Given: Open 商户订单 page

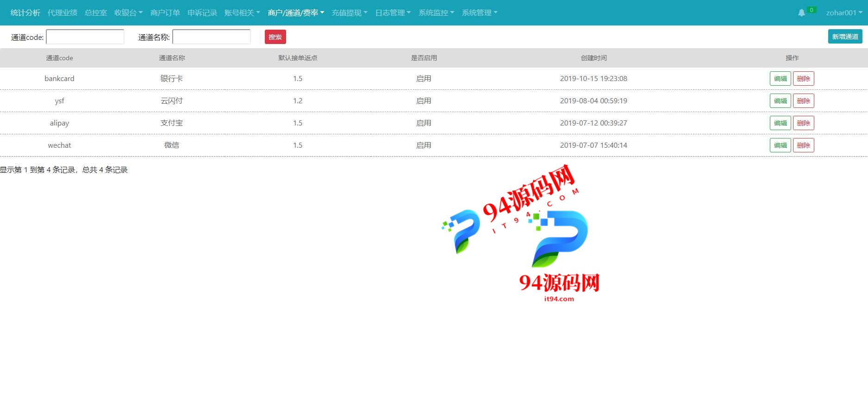Looking at the screenshot, I should click(165, 13).
